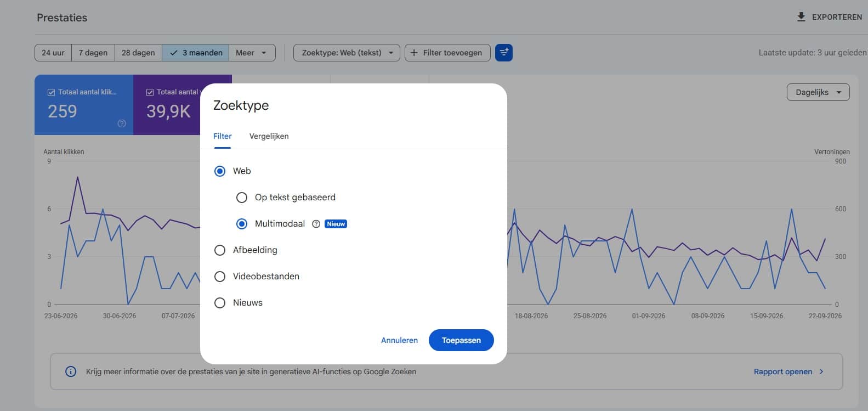Click the Toepassen button
Viewport: 868px width, 411px height.
point(461,340)
